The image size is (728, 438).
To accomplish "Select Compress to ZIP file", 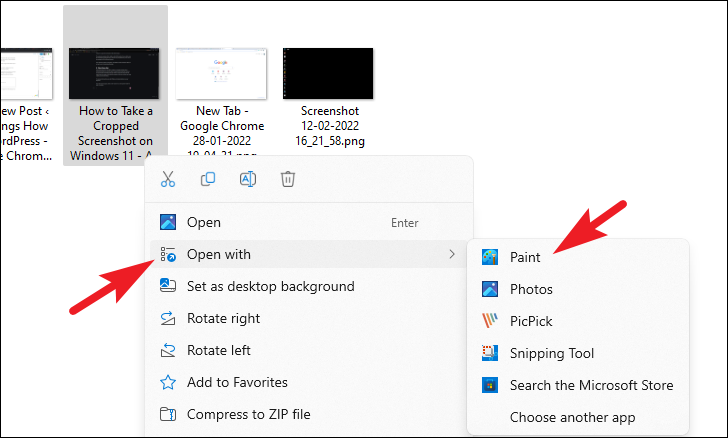I will (248, 414).
